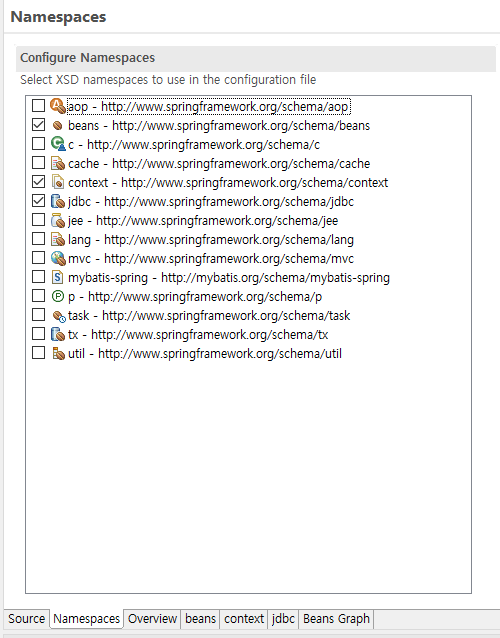
Task: Click the aop namespace icon
Action: [58, 106]
